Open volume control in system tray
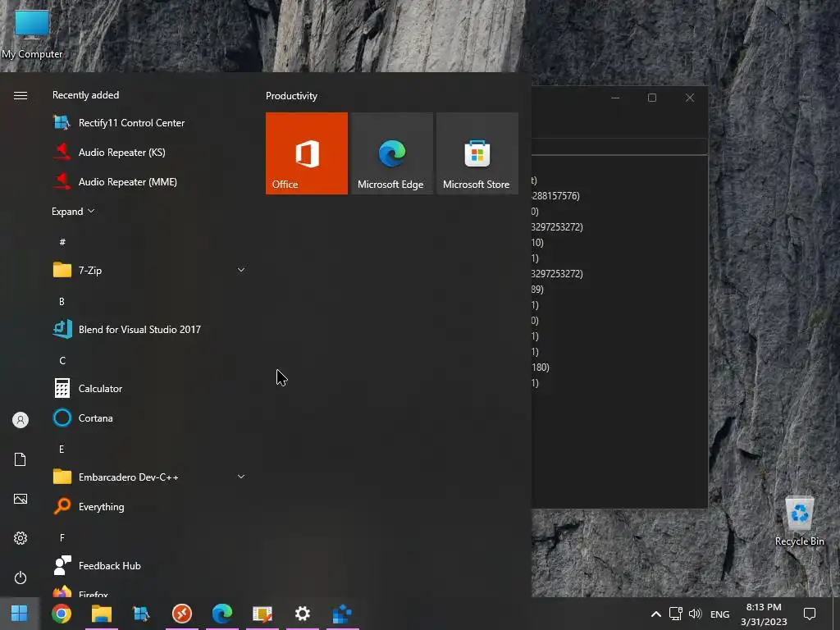Screen dimensions: 840x630 coord(695,614)
